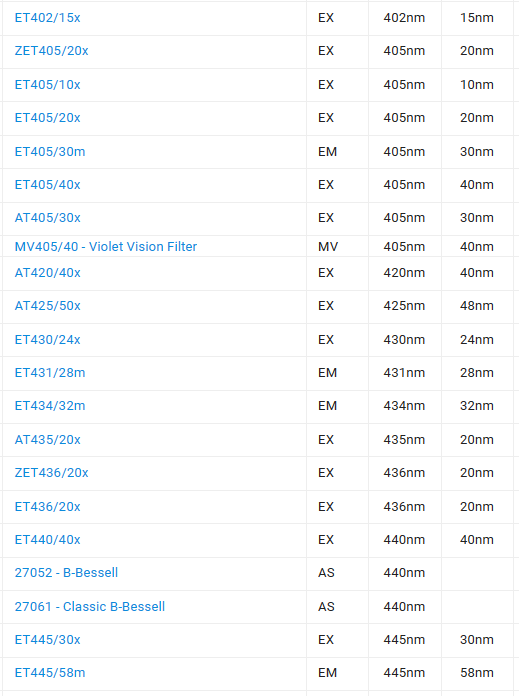Open MV405/40 Violet Vision Filter link
Image resolution: width=519 pixels, height=696 pixels.
106,246
